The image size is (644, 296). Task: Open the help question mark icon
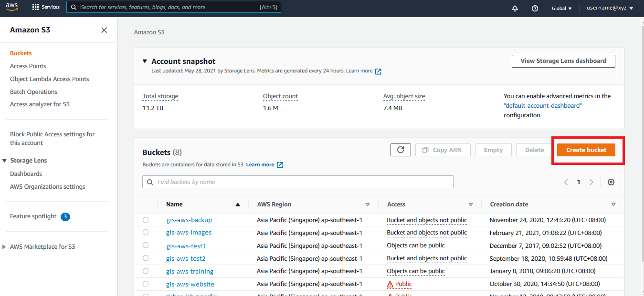(535, 8)
